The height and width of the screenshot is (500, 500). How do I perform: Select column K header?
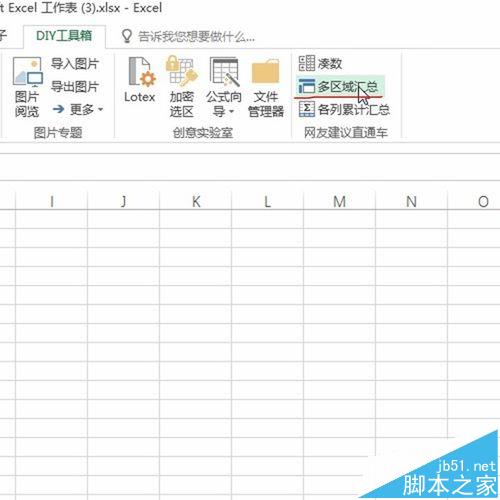196,201
